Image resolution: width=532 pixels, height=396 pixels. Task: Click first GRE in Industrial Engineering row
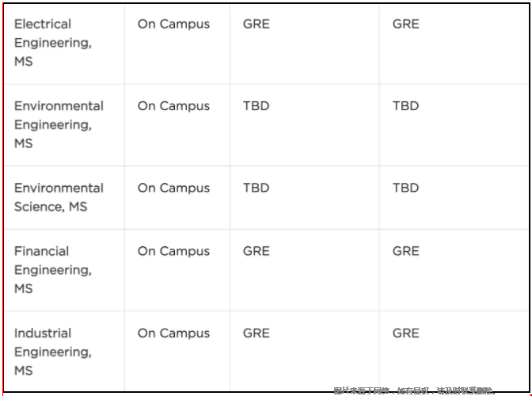click(256, 333)
